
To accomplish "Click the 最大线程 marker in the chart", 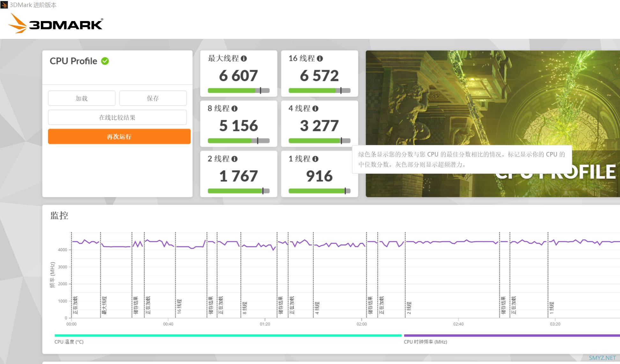I will click(x=104, y=305).
